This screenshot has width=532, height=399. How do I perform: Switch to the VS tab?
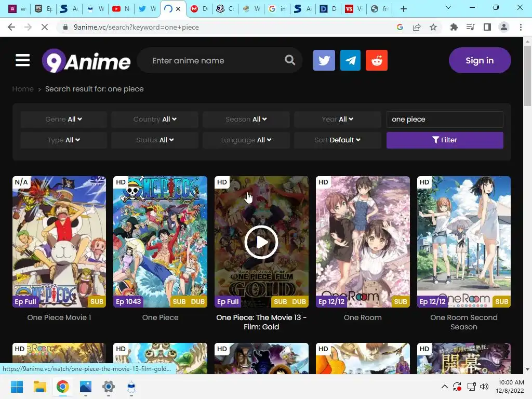(x=354, y=9)
